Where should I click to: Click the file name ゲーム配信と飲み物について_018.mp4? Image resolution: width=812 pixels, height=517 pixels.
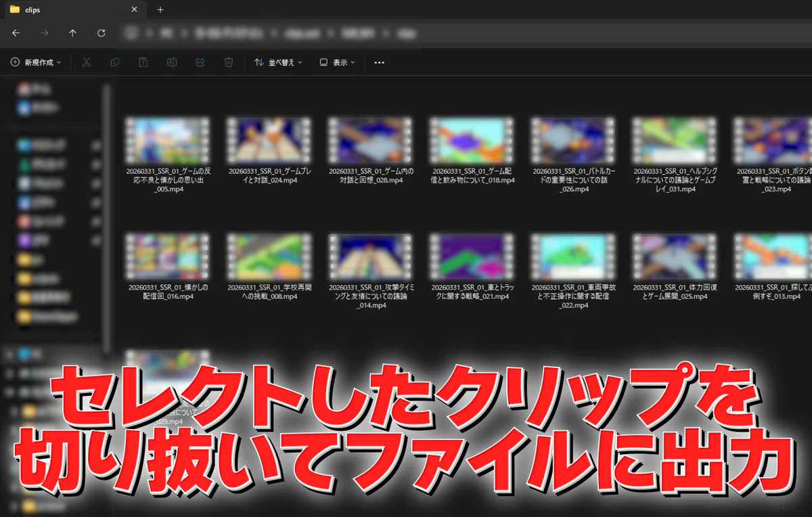(472, 176)
